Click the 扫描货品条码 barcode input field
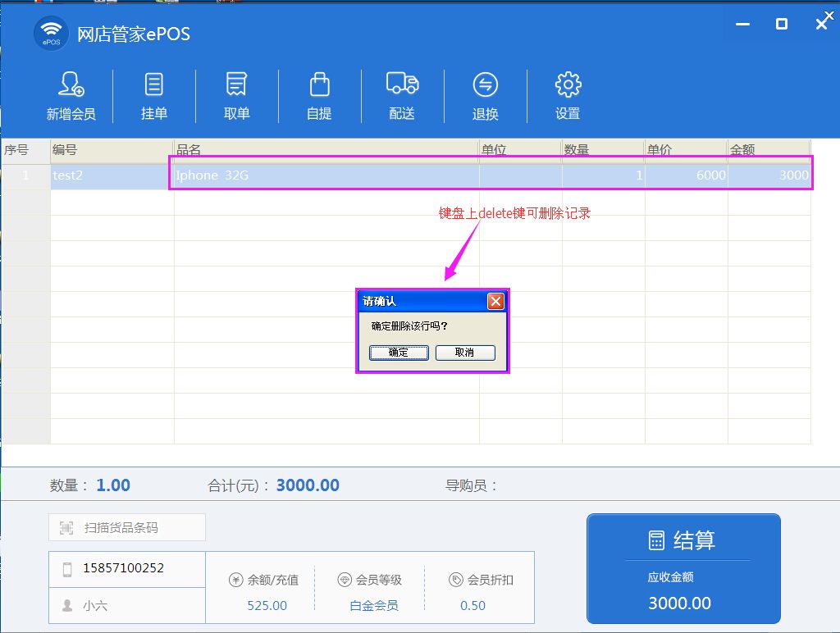 click(127, 528)
